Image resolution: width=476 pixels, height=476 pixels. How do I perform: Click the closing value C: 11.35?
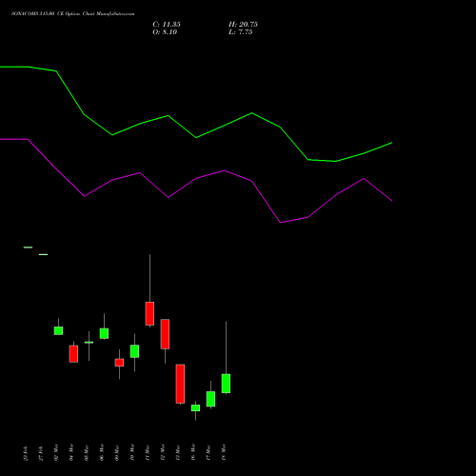167,25
